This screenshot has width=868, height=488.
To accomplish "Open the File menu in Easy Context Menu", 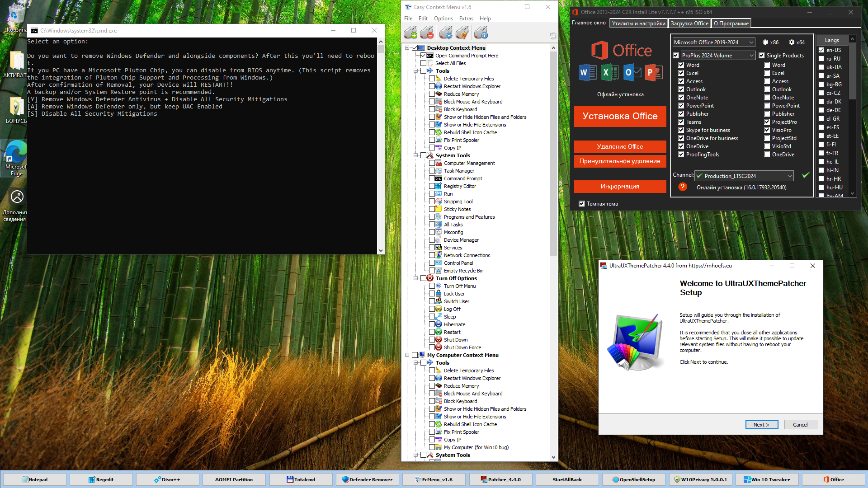I will click(408, 19).
